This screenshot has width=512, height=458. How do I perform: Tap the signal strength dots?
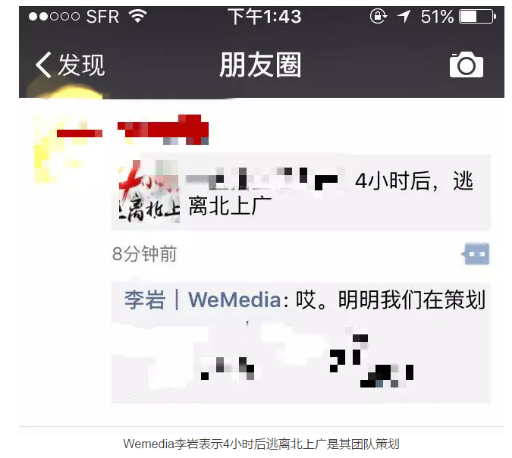click(x=54, y=16)
